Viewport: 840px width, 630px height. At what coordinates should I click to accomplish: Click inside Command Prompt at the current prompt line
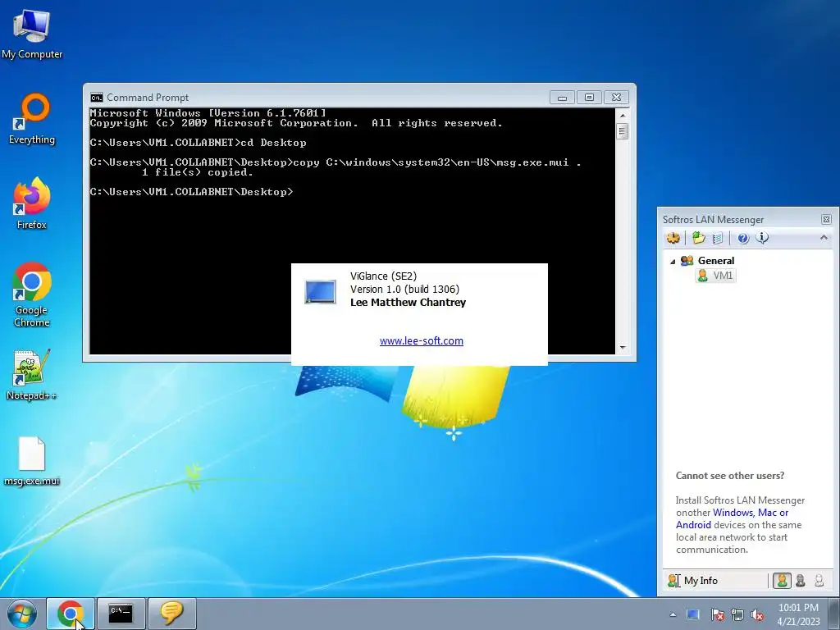coord(192,192)
